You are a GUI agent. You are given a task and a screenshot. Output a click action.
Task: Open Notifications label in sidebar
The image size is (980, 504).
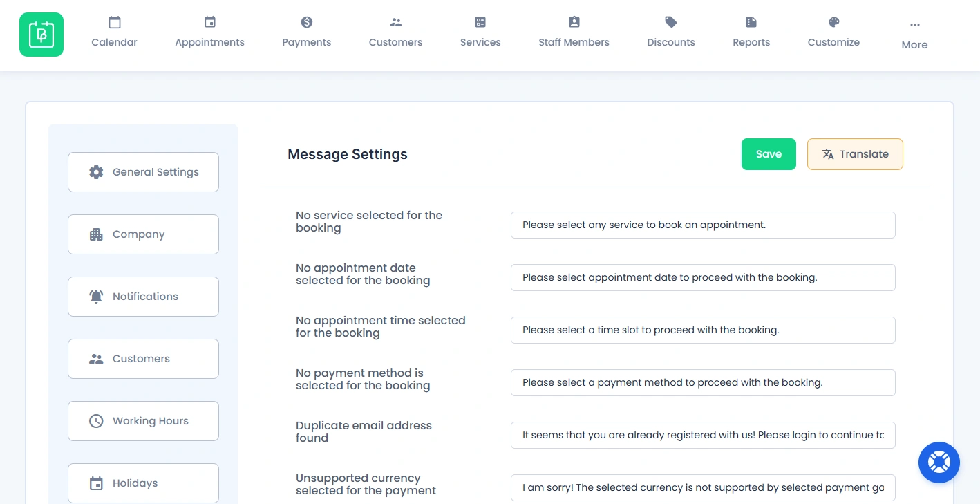point(146,297)
